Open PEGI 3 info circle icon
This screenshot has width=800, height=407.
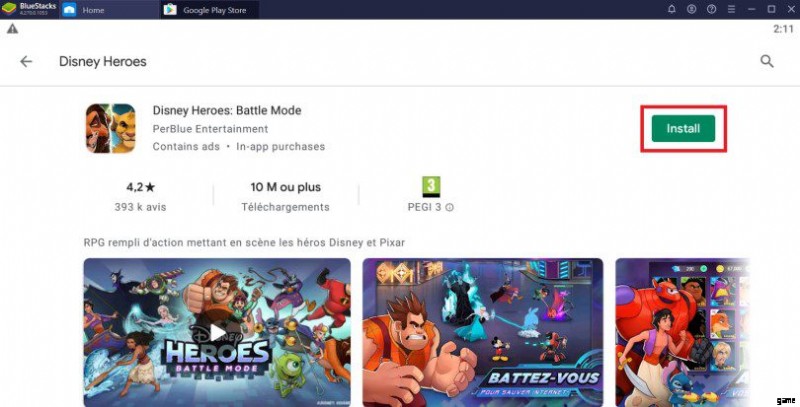tap(449, 207)
